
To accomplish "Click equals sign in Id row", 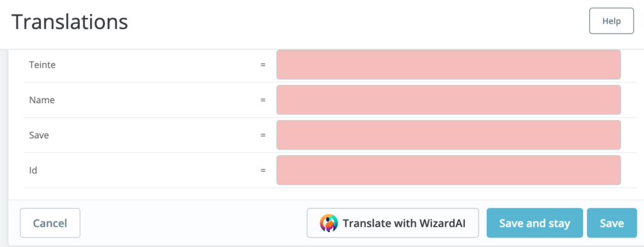I will (x=263, y=170).
